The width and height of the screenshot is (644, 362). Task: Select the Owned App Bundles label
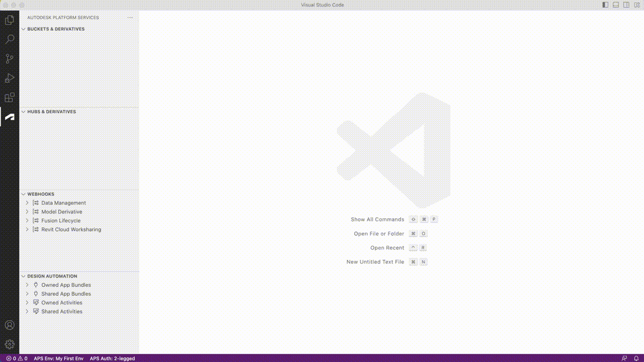(x=66, y=285)
